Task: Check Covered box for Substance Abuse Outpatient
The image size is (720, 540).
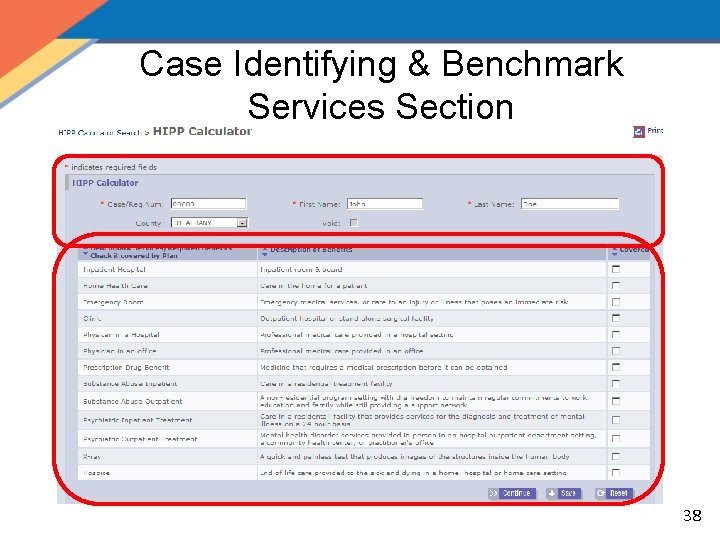Action: 616,401
